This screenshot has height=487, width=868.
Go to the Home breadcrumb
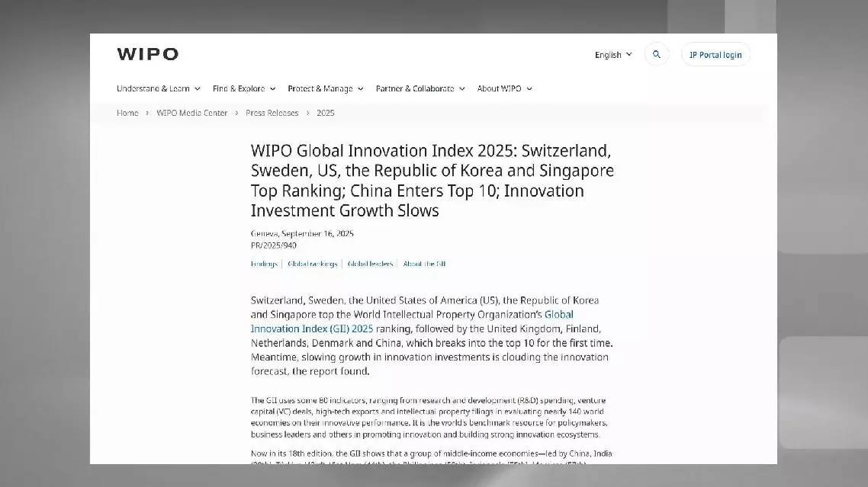[127, 113]
